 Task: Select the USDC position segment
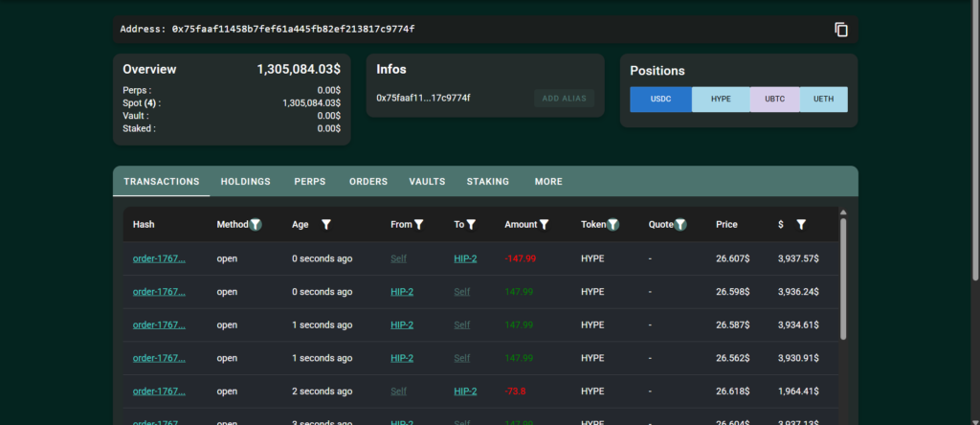[660, 100]
